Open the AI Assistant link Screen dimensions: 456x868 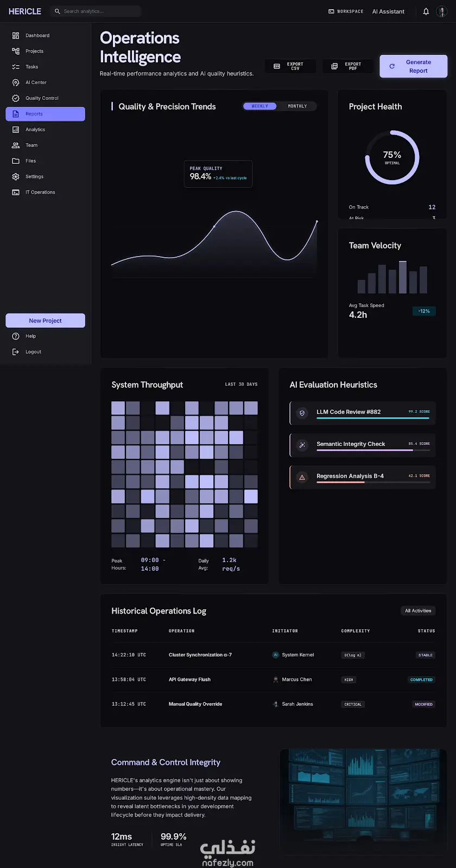point(388,11)
